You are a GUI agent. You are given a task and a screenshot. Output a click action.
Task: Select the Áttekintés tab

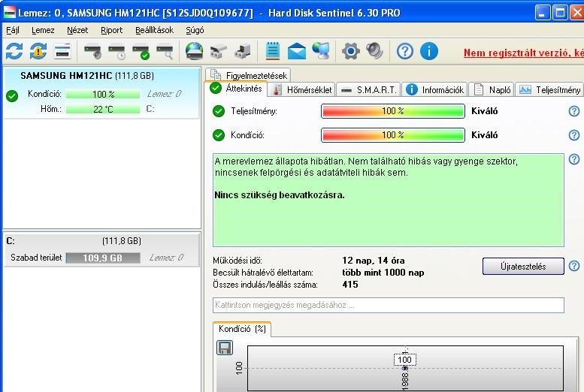236,89
